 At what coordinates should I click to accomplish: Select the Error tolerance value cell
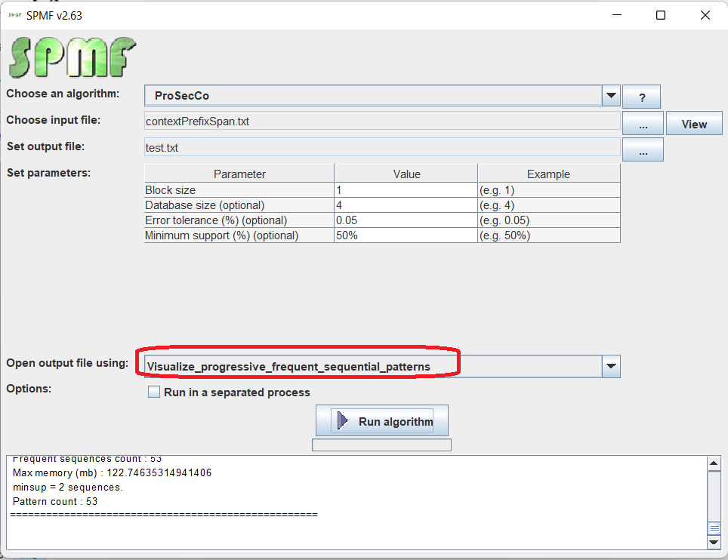tap(406, 220)
